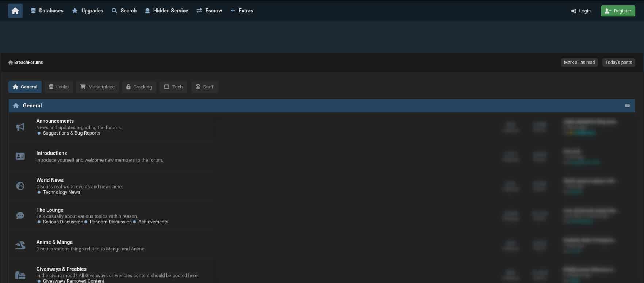This screenshot has width=644, height=283.
Task: Open Suggestions & Bug Reports subforum
Action: (x=72, y=133)
